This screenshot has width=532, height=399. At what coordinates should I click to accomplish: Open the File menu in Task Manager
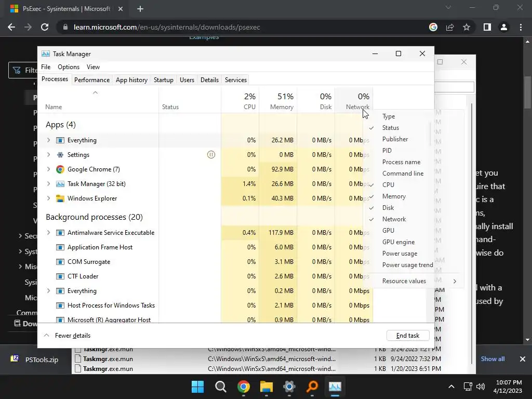point(46,67)
